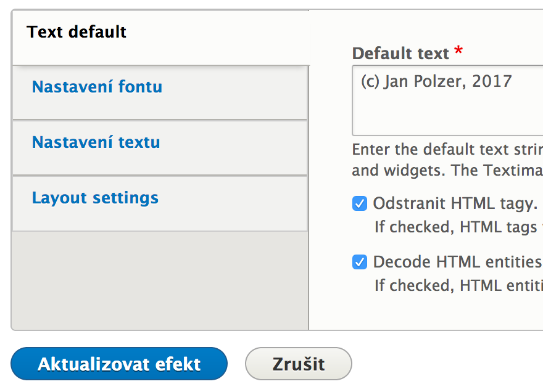Click the red required asterisk
The width and height of the screenshot is (543, 392).
458,51
